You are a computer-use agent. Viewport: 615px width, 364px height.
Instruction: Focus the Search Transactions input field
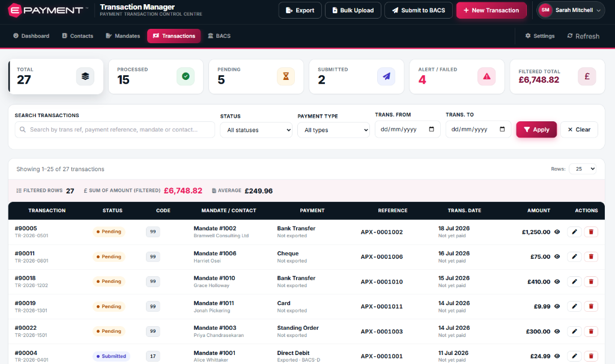pos(115,129)
